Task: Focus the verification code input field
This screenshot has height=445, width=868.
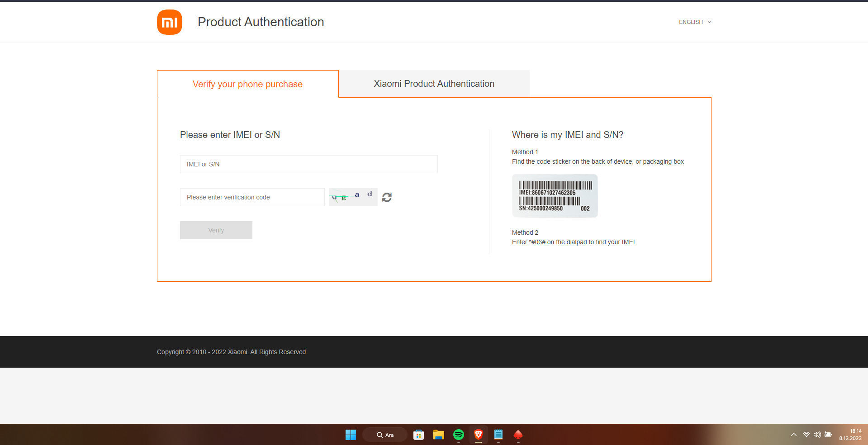Action: pos(252,197)
